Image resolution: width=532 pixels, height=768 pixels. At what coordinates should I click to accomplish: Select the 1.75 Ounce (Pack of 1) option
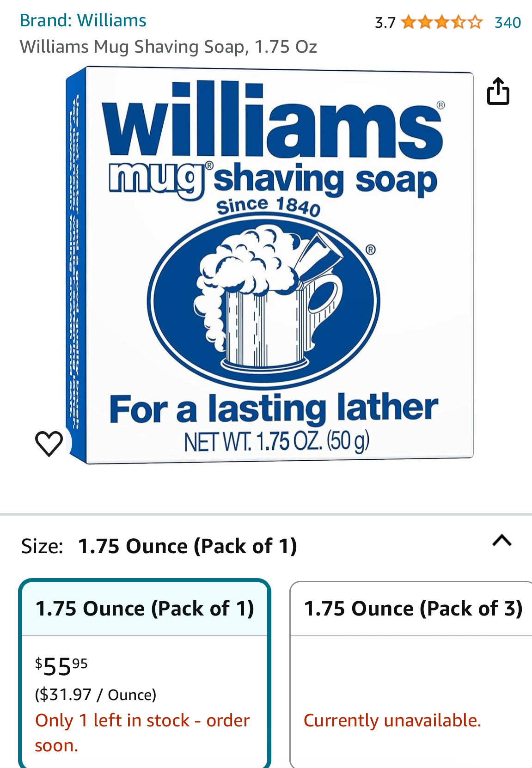point(145,673)
